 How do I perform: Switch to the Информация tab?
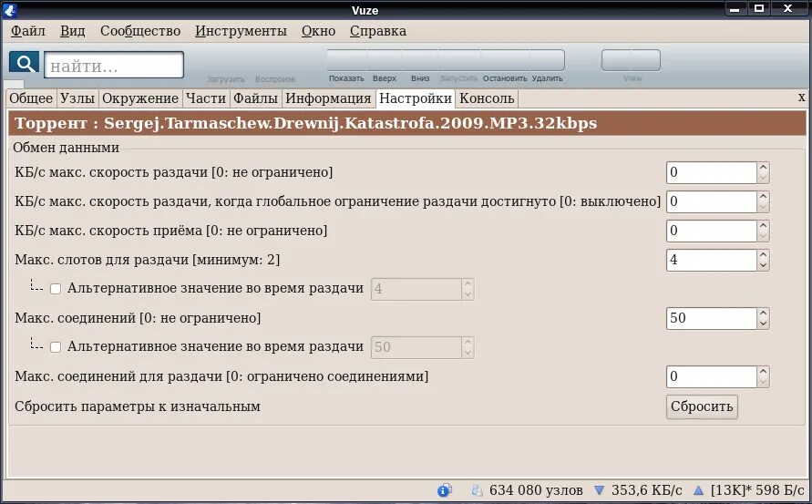point(328,98)
